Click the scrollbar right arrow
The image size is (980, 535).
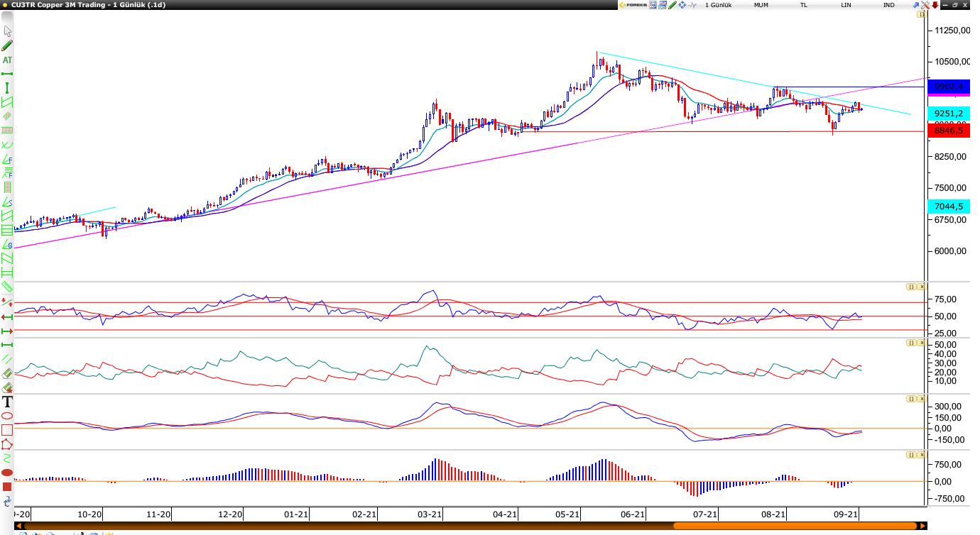(922, 526)
